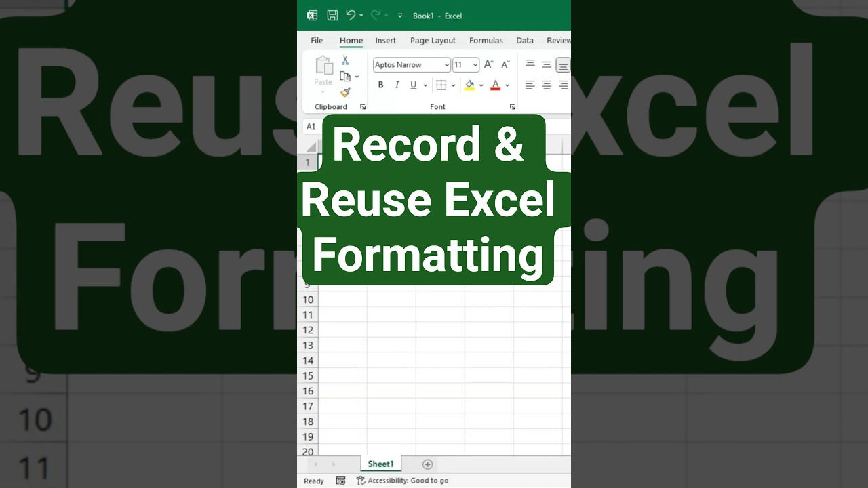Select the Format Painter brush
The width and height of the screenshot is (868, 488).
pos(345,92)
